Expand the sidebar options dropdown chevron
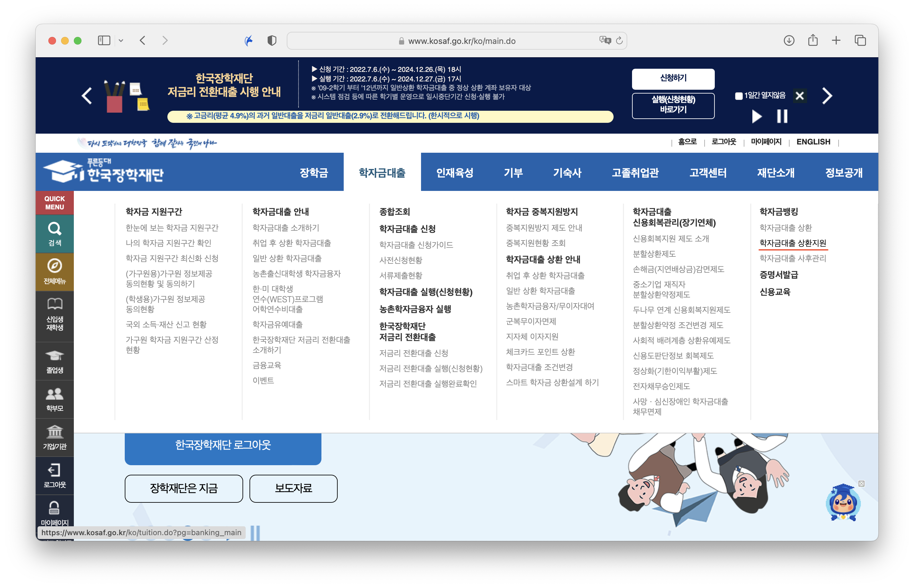Image resolution: width=914 pixels, height=588 pixels. [x=121, y=40]
